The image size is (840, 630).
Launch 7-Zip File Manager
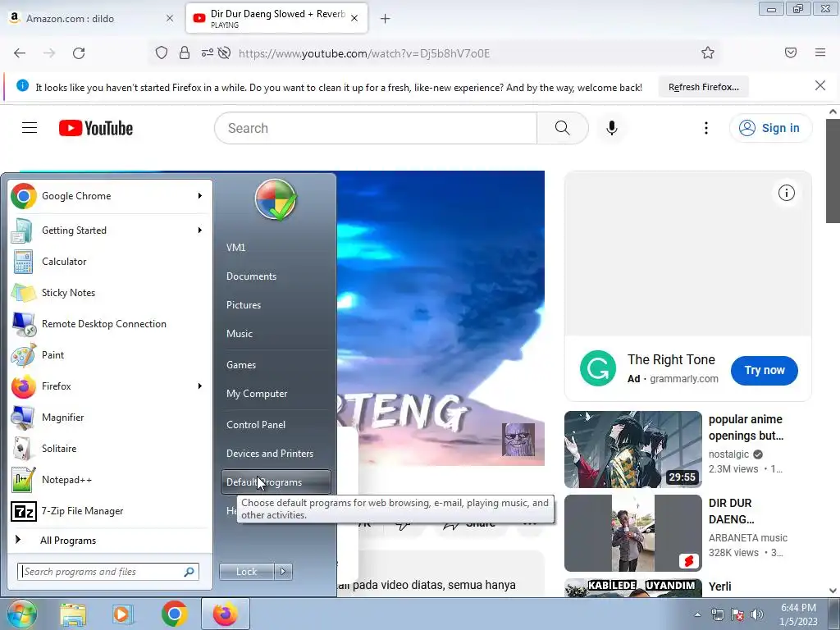pyautogui.click(x=110, y=510)
